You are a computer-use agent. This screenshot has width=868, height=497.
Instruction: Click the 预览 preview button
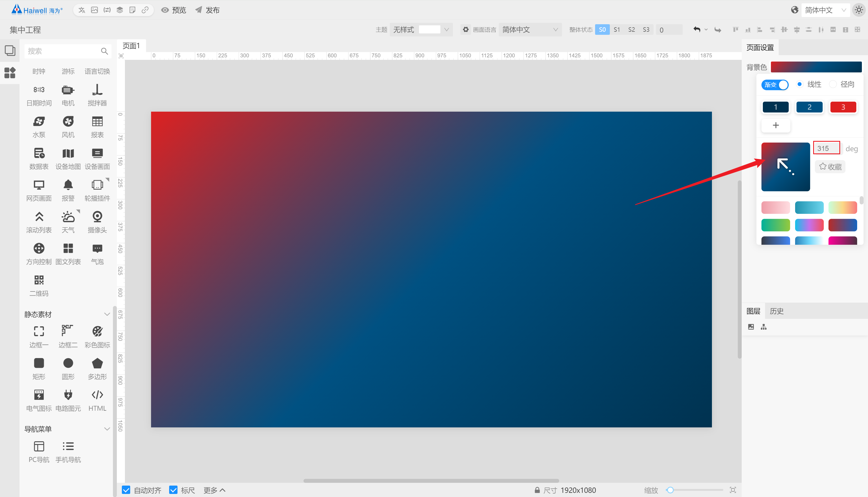click(x=173, y=10)
